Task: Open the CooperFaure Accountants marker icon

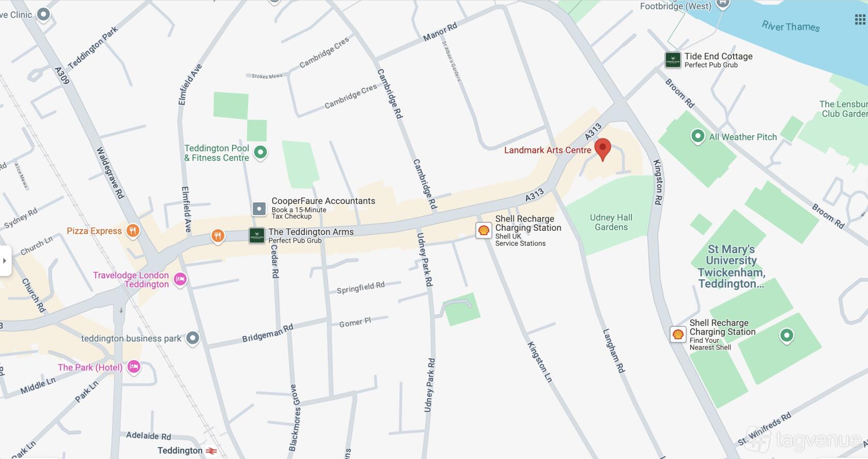Action: coord(259,209)
